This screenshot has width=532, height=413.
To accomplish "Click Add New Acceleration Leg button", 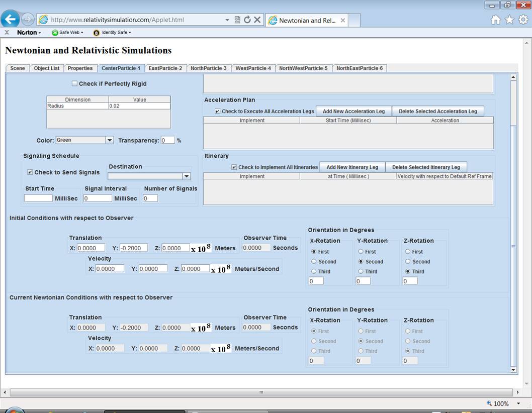I will coord(353,112).
